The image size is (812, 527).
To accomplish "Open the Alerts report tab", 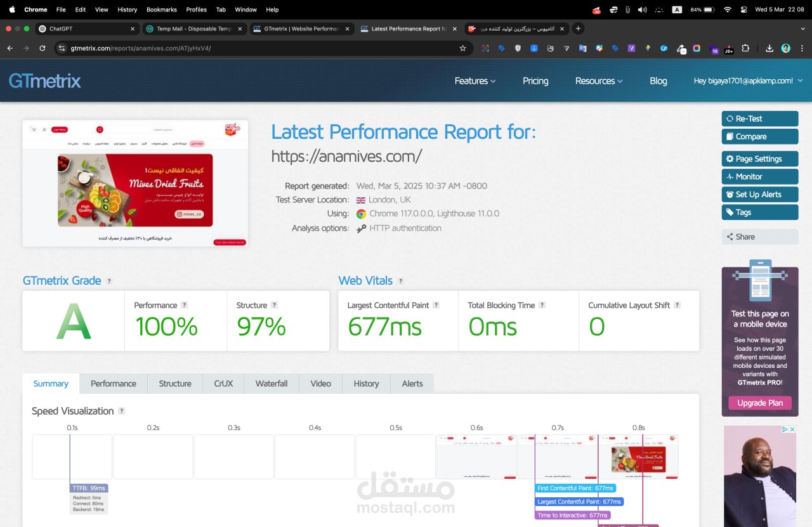I will tap(412, 384).
